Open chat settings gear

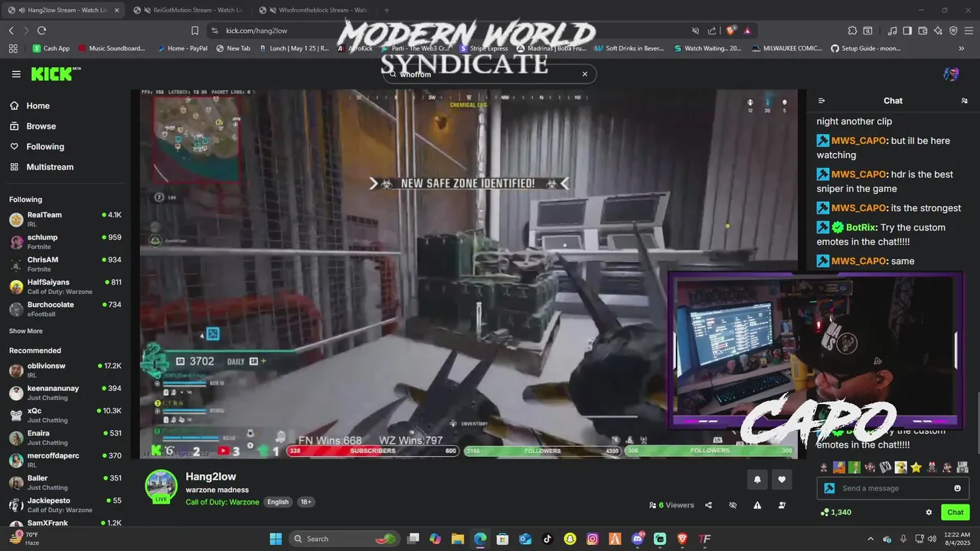929,512
